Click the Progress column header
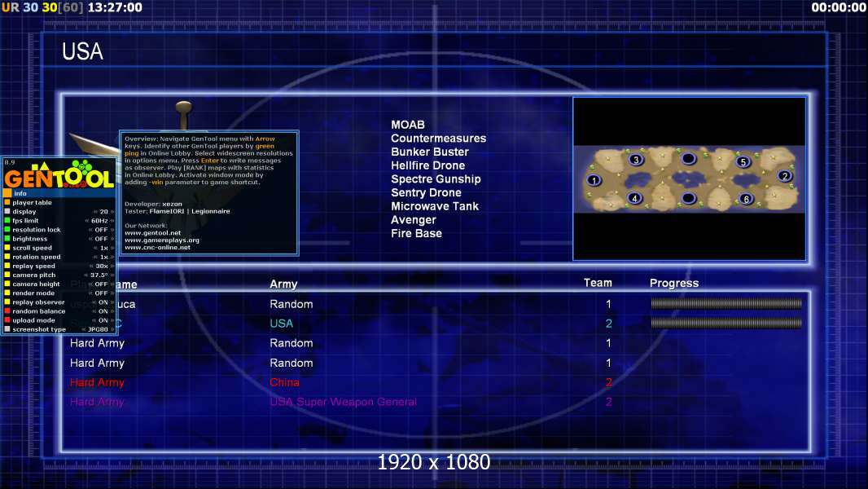Image resolution: width=868 pixels, height=489 pixels. tap(673, 283)
